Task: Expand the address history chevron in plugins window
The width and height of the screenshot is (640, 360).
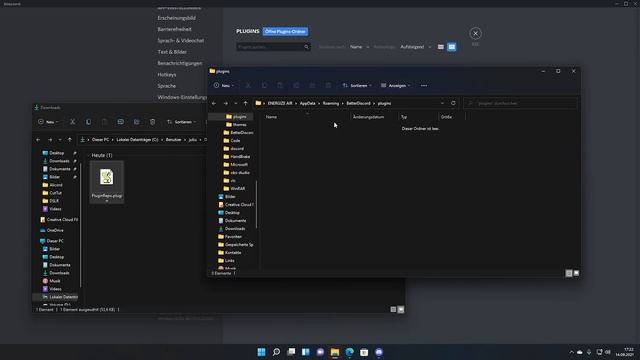Action: [x=442, y=103]
